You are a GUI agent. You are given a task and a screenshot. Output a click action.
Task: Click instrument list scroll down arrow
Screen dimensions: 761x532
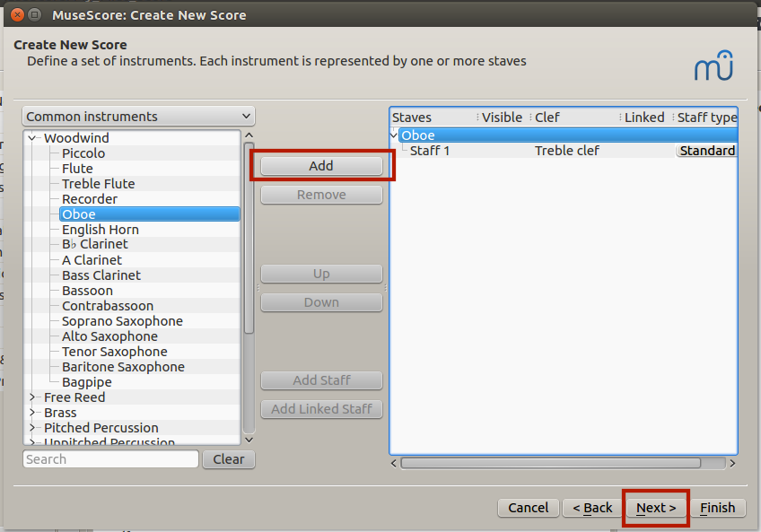click(x=249, y=440)
